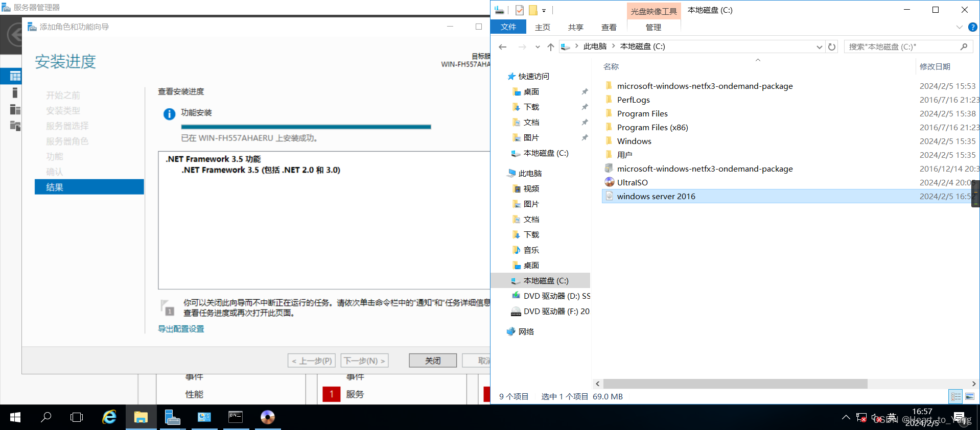Viewport: 980px width, 430px height.
Task: Open the 共享 ribbon tab
Action: coord(576,27)
